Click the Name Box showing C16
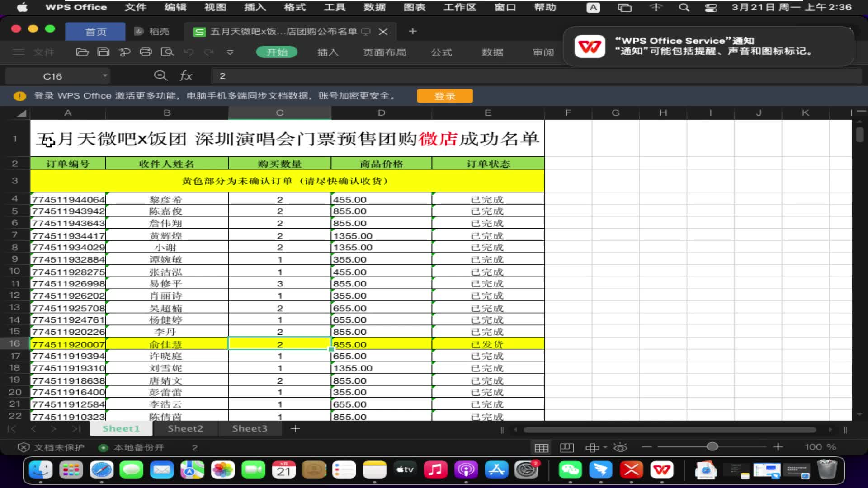Screen dimensions: 868x488 point(52,76)
